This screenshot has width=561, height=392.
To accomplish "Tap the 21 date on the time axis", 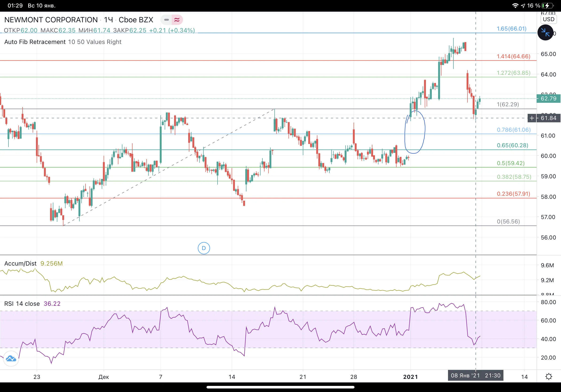I will tap(303, 377).
